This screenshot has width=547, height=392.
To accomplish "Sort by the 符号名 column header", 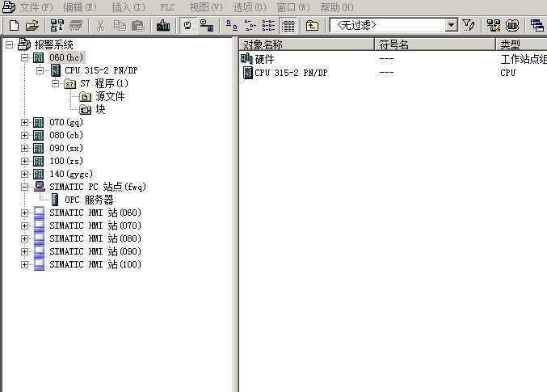I will (435, 44).
